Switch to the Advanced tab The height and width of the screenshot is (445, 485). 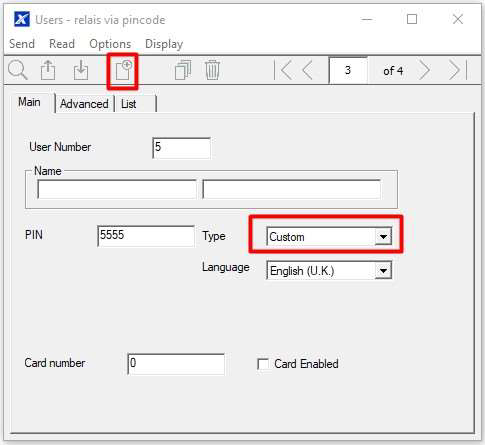(x=84, y=104)
